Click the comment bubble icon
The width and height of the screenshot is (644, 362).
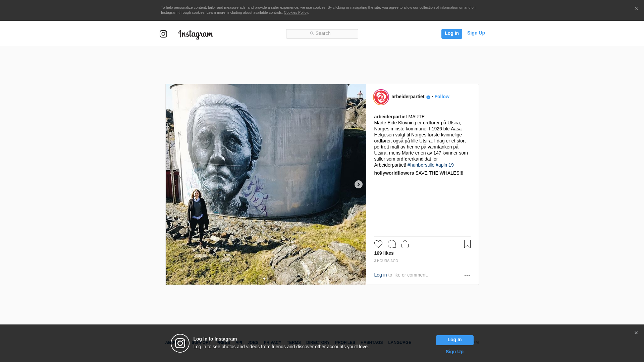click(392, 244)
